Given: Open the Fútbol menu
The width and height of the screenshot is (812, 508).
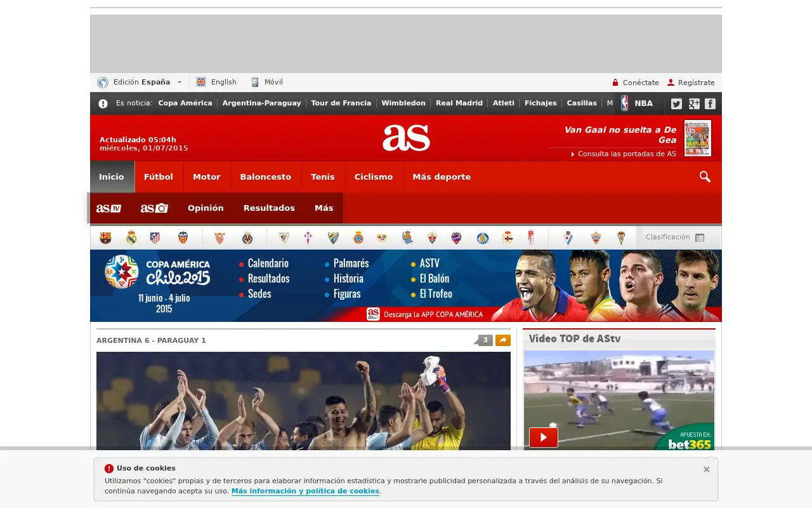Looking at the screenshot, I should point(159,177).
